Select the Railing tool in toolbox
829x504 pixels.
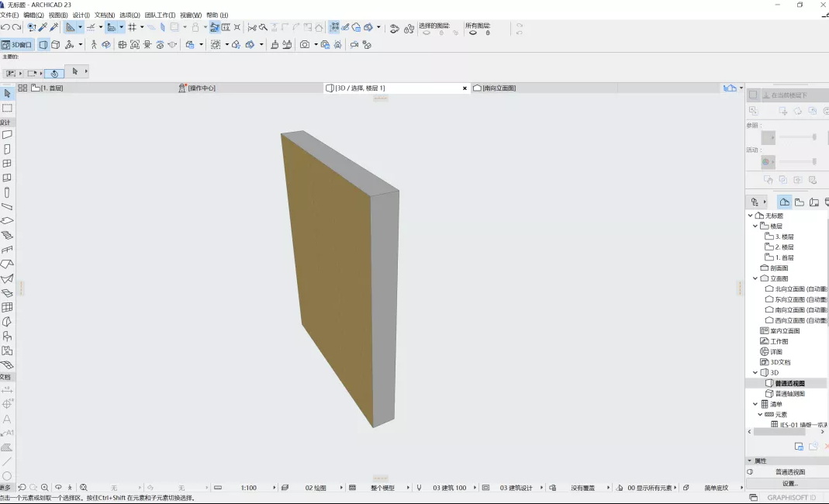pyautogui.click(x=7, y=250)
